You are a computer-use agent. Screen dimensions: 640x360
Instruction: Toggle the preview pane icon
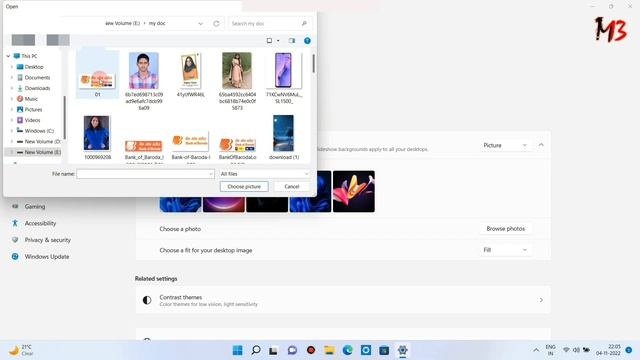point(292,40)
